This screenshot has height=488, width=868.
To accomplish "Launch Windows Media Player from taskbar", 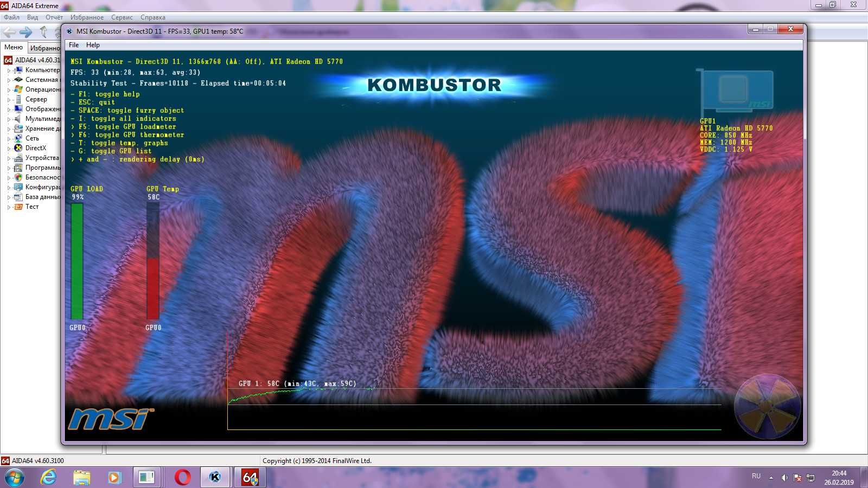I will click(114, 477).
